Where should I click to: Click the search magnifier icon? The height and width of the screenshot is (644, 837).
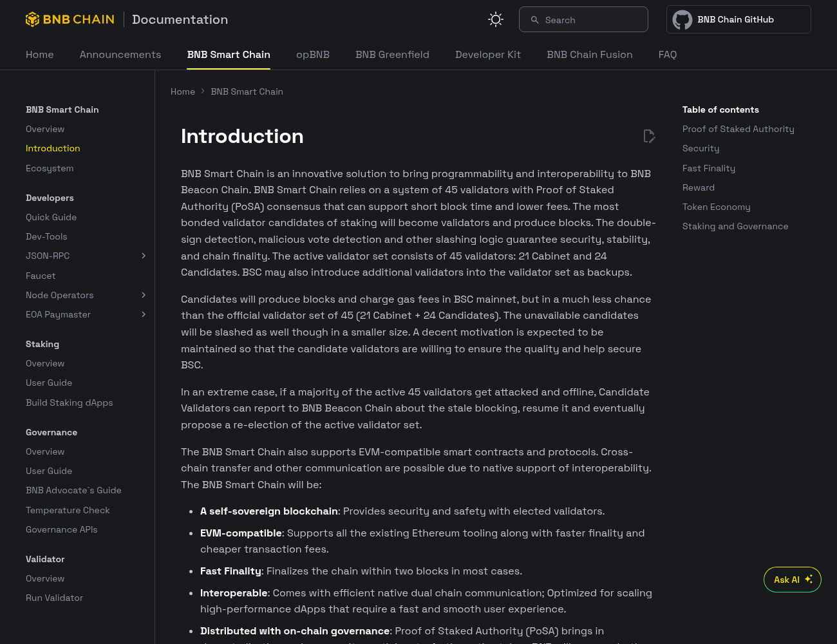tap(534, 20)
